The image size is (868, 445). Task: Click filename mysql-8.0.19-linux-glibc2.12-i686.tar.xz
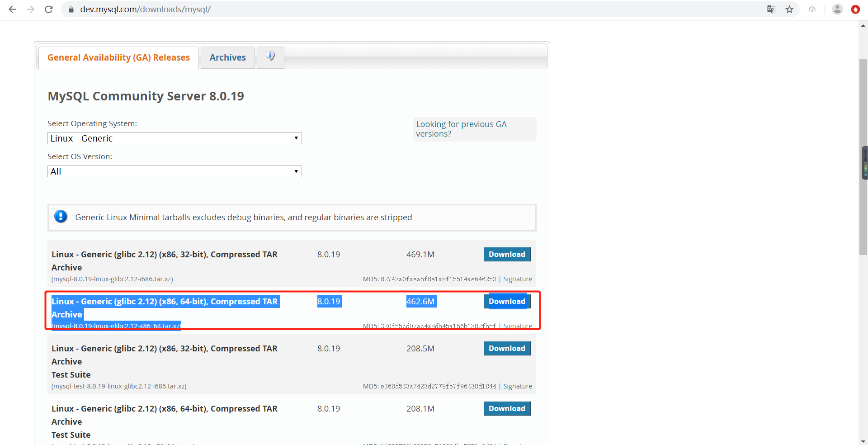coord(112,279)
